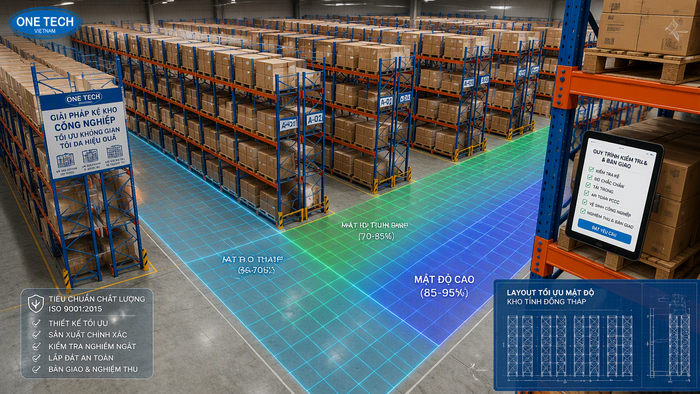This screenshot has height=394, width=700.
Task: Click the (85-95%) density value
Action: point(444,293)
